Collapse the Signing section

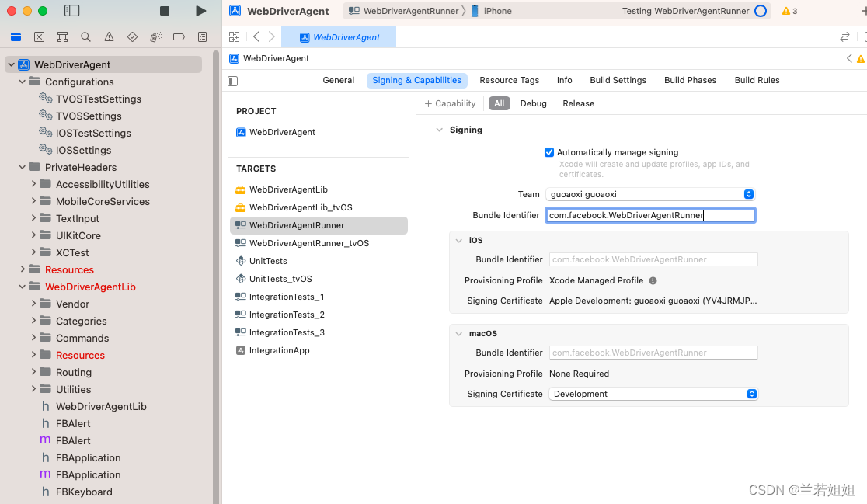(440, 130)
